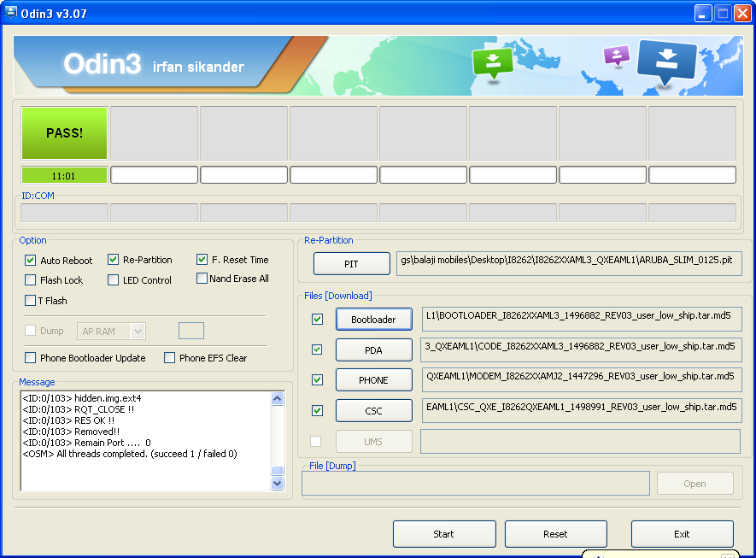Viewport: 756px width, 558px height.
Task: Click the CSC file path field
Action: point(582,411)
